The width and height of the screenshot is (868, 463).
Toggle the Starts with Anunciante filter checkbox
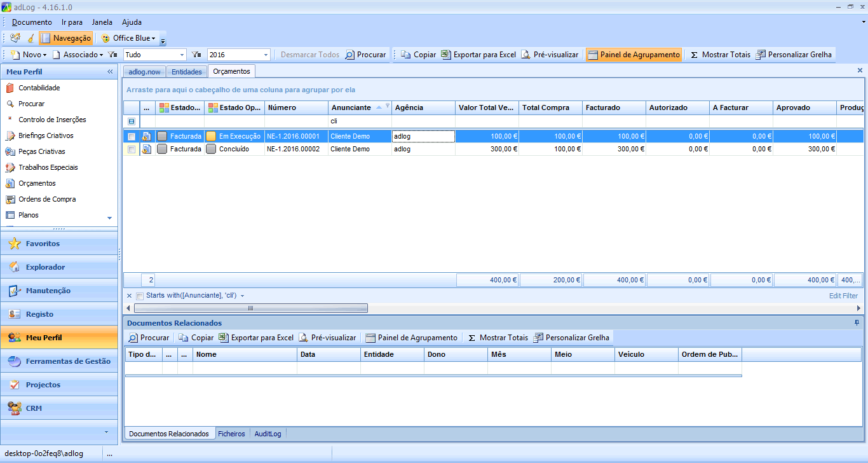[140, 296]
